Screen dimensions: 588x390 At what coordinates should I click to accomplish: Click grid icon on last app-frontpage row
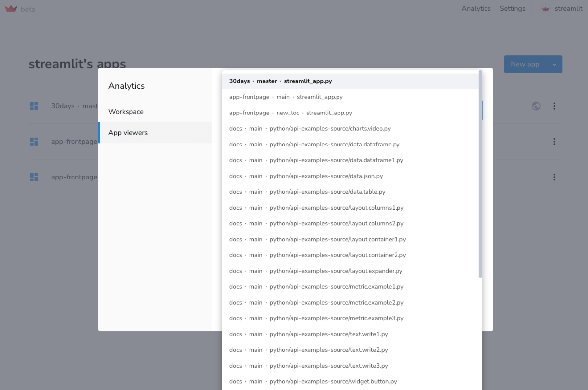click(34, 177)
